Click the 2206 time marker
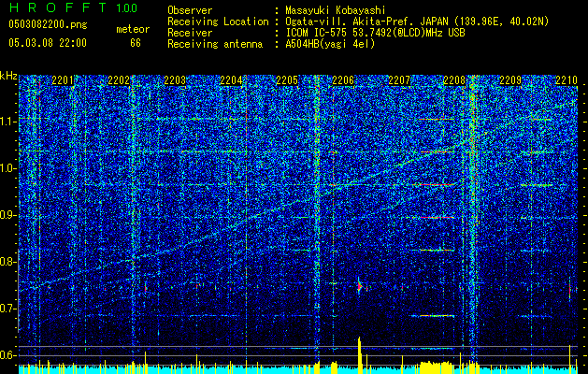Screen dimensions: 588x374 (x=343, y=80)
